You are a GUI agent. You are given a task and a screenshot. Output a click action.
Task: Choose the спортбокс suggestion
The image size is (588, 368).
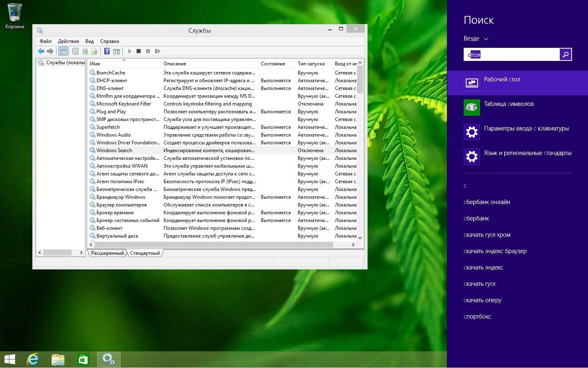coord(478,316)
